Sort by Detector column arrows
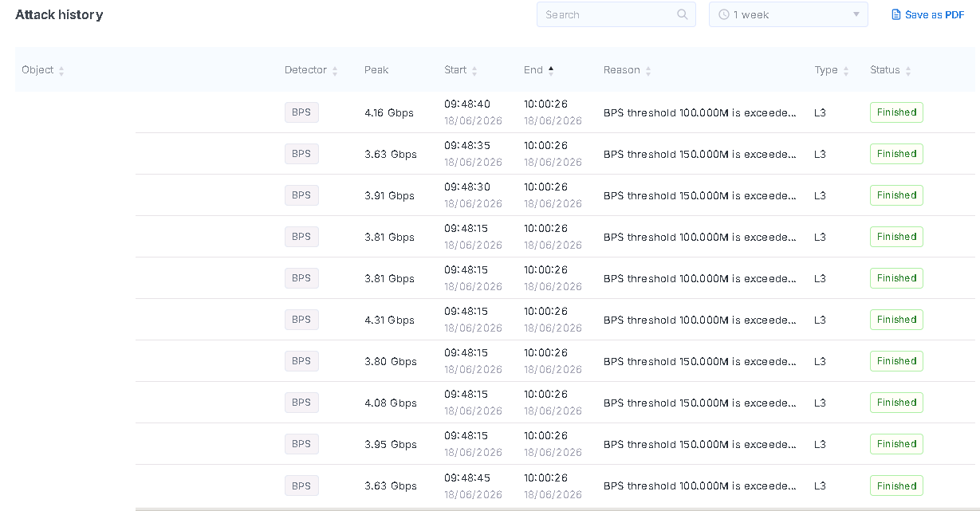Screen dimensions: 980x511 (335, 70)
